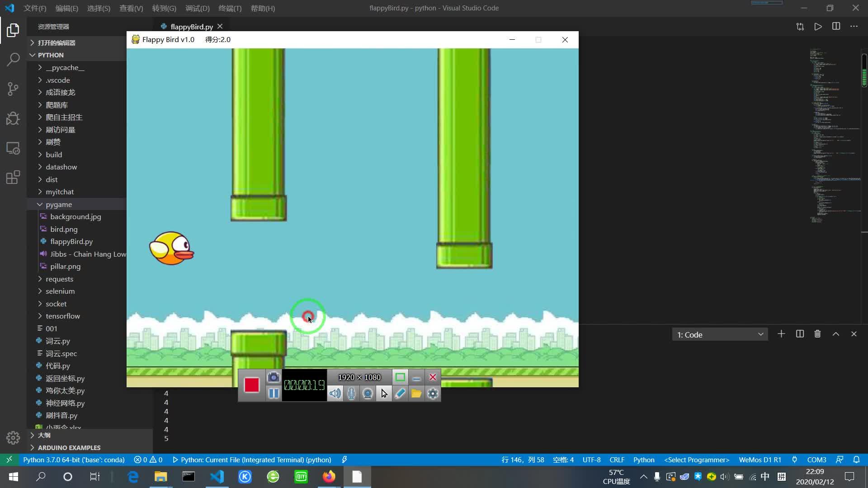Image resolution: width=868 pixels, height=488 pixels.
Task: Split the editor to the right
Action: coord(836,27)
